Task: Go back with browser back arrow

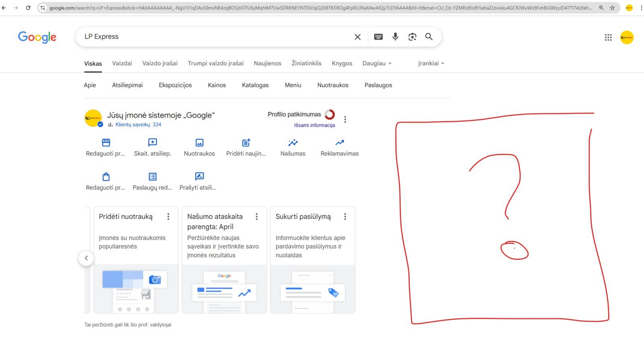Action: coord(4,8)
